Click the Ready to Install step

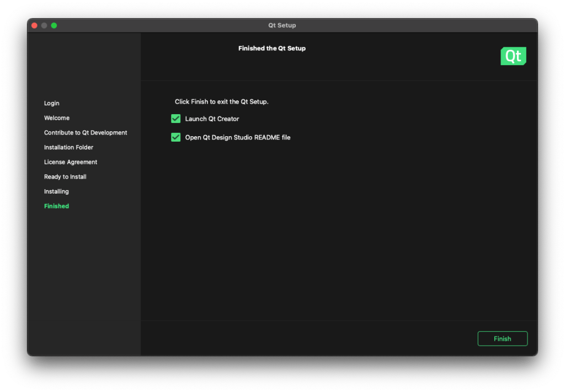pos(65,177)
